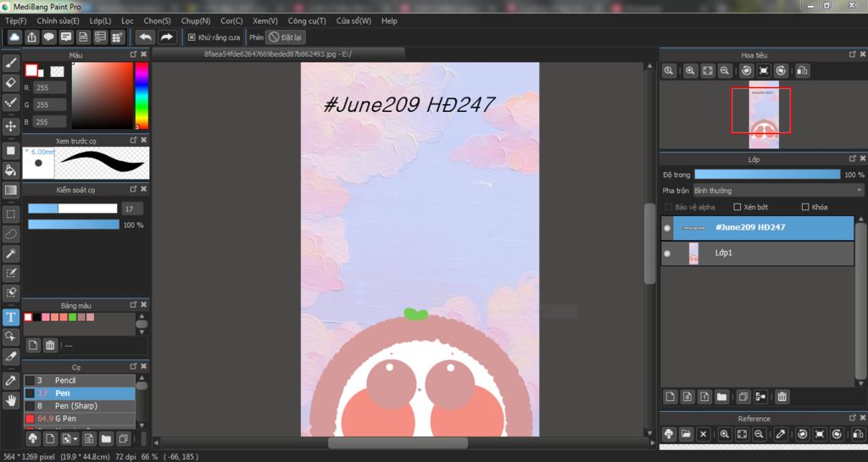This screenshot has height=462, width=868.
Task: Open the Help menu
Action: pos(389,20)
